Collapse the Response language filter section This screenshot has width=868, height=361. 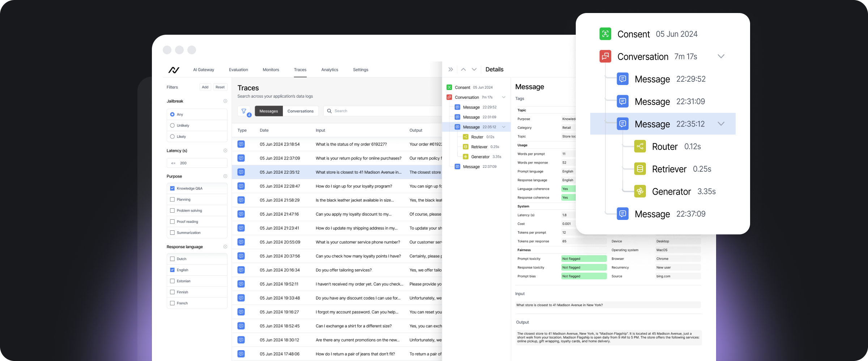pos(225,247)
